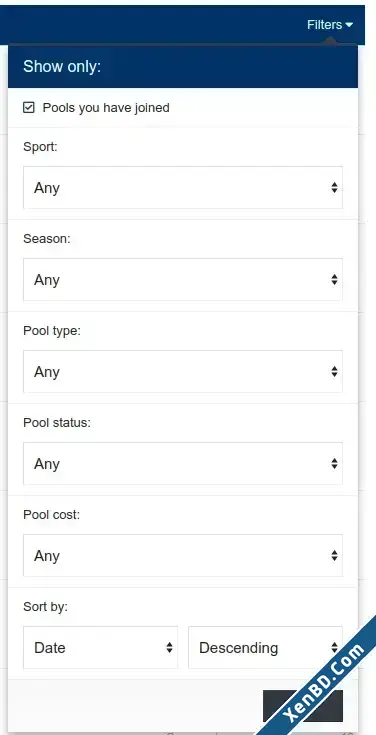The image size is (376, 735).
Task: Click the up-down arrows on Pool type select
Action: click(x=334, y=371)
